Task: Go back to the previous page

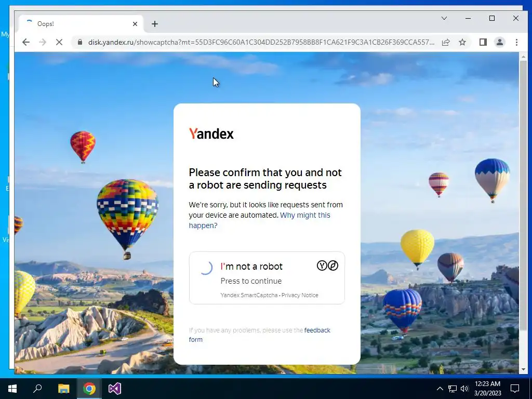Action: coord(26,42)
